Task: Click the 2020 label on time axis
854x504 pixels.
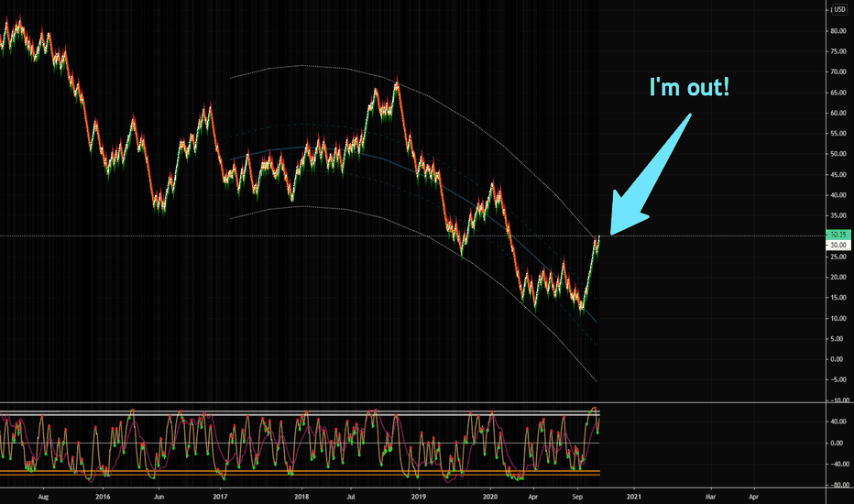Action: (x=490, y=497)
